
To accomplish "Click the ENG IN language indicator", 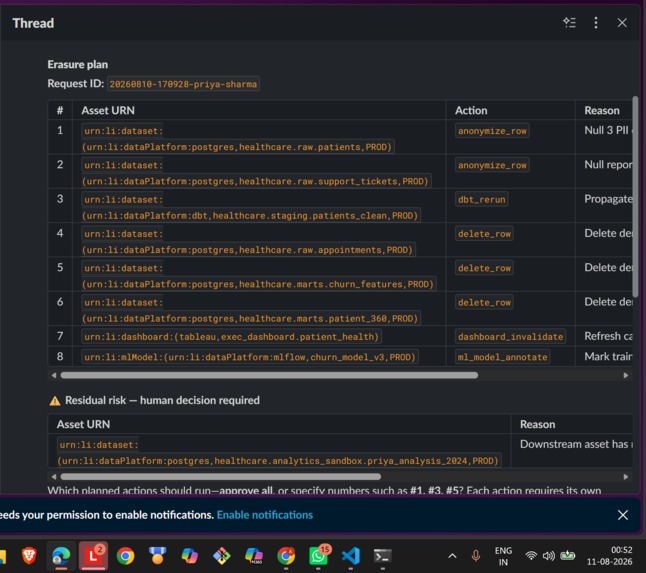I will coord(503,557).
